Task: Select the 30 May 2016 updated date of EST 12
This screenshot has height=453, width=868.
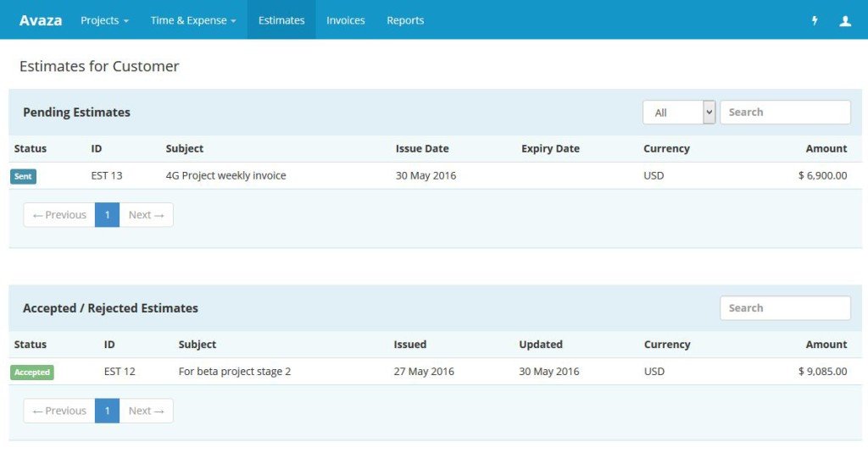Action: pyautogui.click(x=549, y=372)
